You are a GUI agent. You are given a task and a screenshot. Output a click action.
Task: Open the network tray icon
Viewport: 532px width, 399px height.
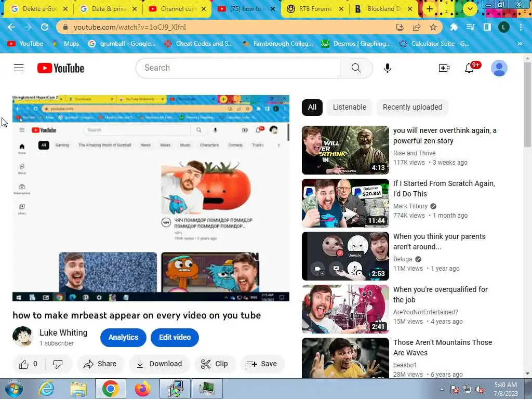[x=467, y=390]
